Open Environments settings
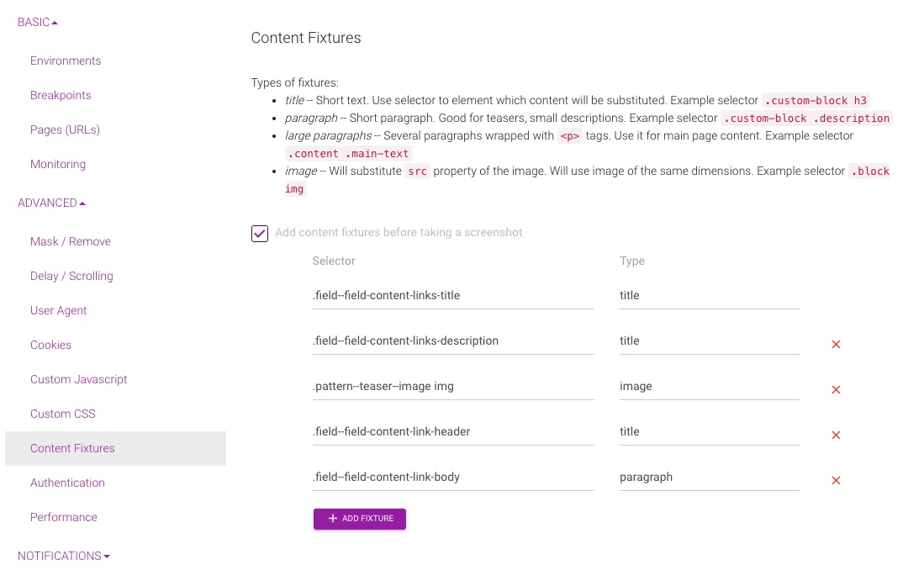Image resolution: width=924 pixels, height=575 pixels. [66, 61]
